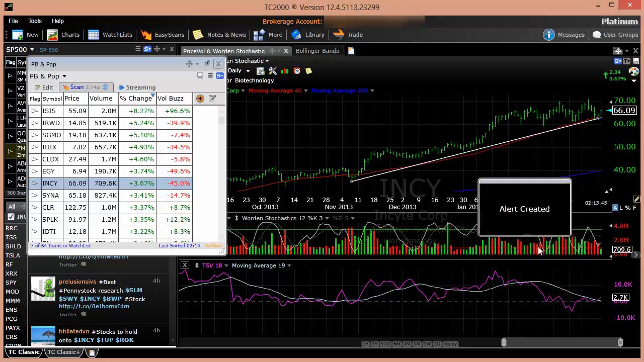Open chart tools wrench icon

[x=273, y=71]
